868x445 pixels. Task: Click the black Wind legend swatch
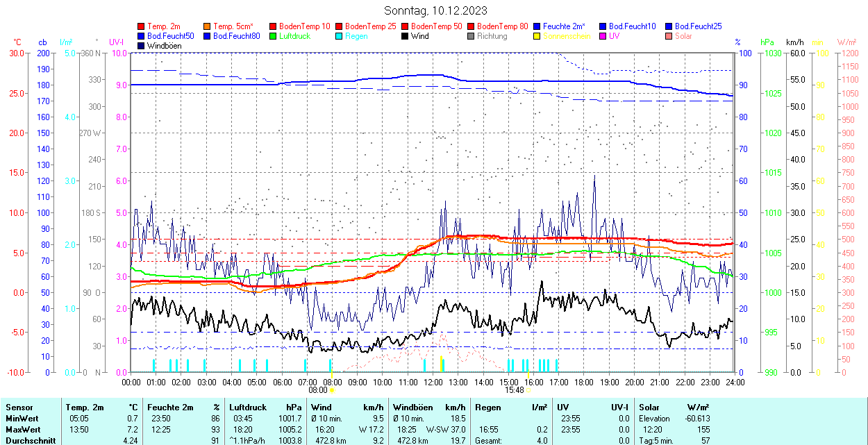(406, 36)
